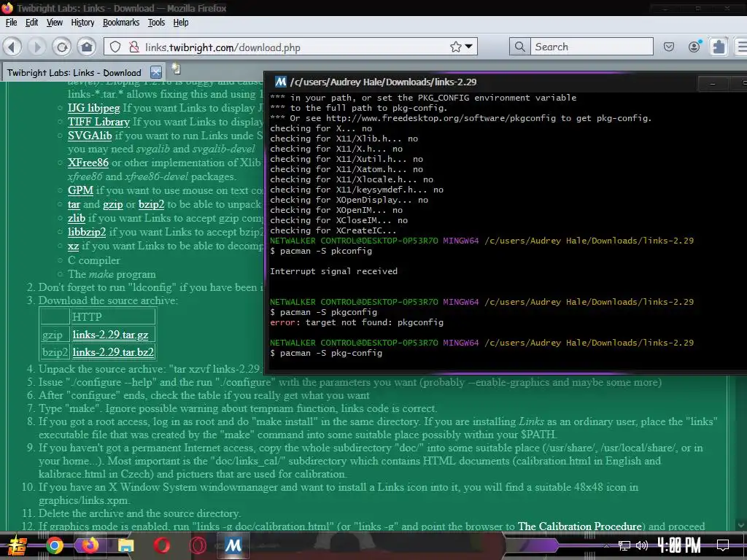
Task: Follow the gzip link
Action: click(x=113, y=204)
